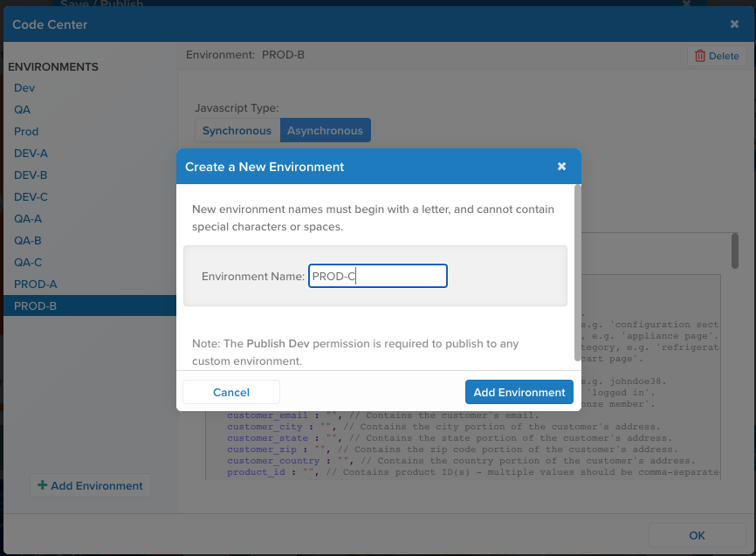Select Synchronous Javascript type
The image size is (756, 556).
(237, 131)
